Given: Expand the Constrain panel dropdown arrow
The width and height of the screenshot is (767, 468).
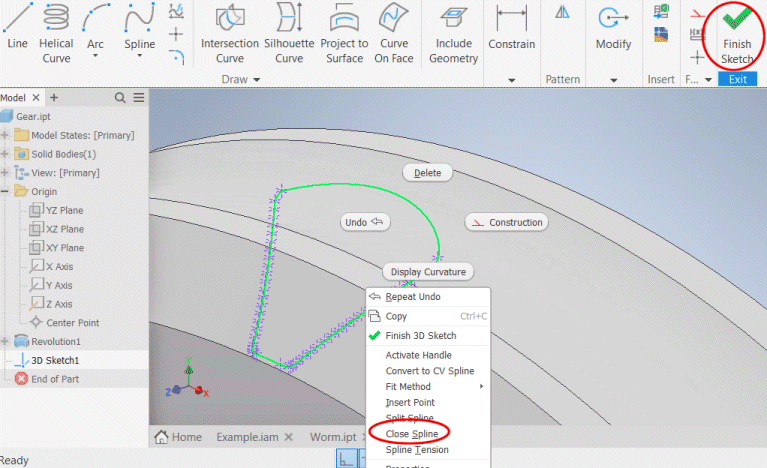Looking at the screenshot, I should pyautogui.click(x=512, y=80).
